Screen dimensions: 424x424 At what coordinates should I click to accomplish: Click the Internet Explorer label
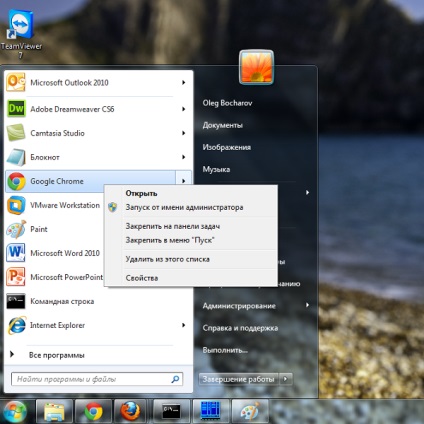tap(57, 325)
